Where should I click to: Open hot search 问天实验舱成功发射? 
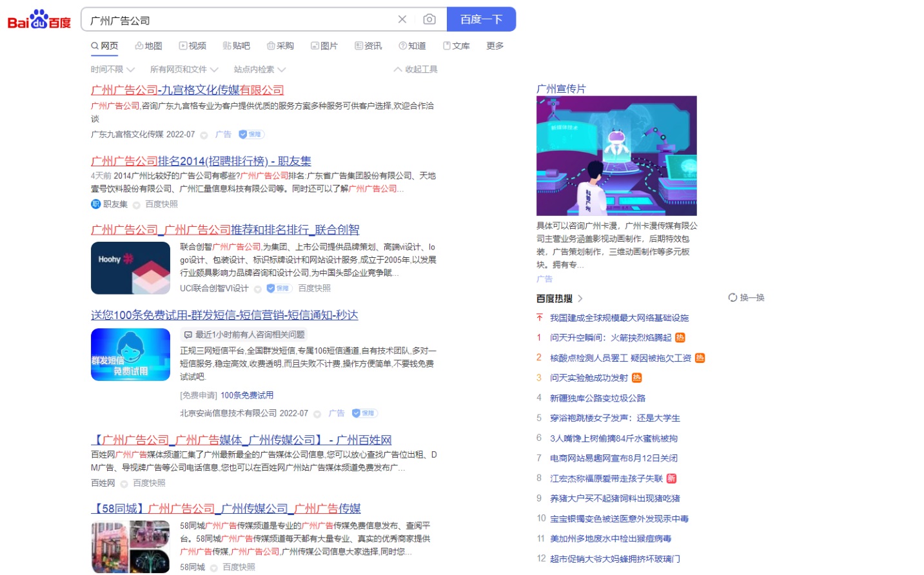[x=589, y=378]
